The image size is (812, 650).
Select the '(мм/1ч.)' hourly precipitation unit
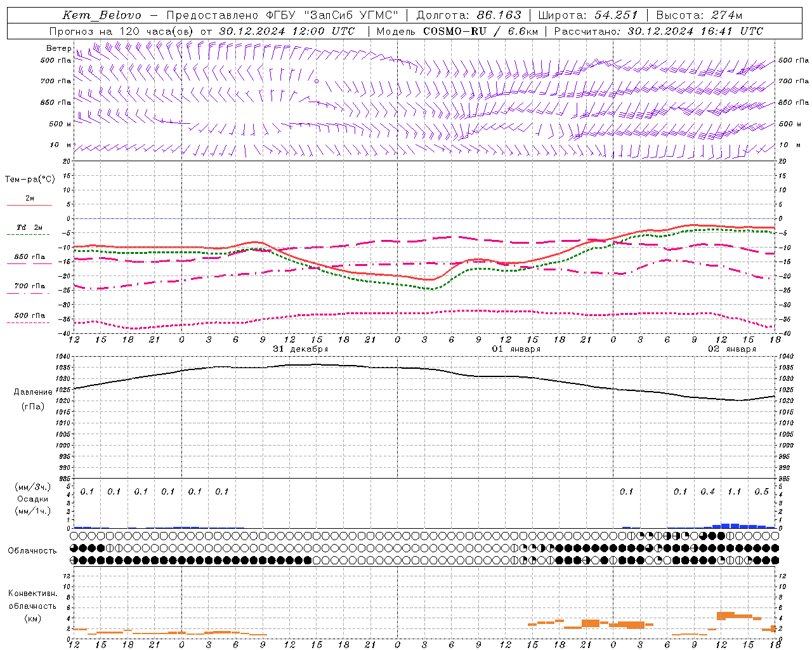click(33, 511)
